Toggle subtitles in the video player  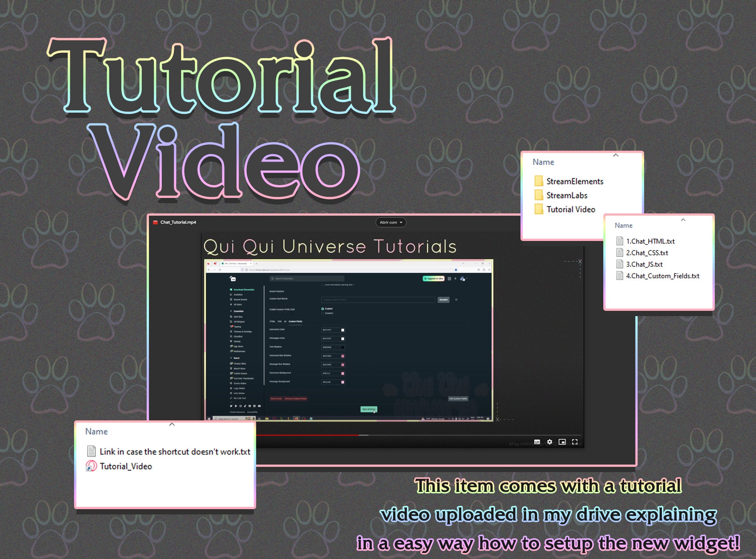537,442
